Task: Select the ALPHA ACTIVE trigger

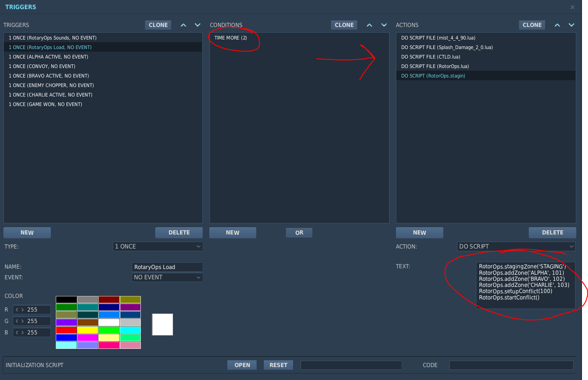Action: (49, 57)
